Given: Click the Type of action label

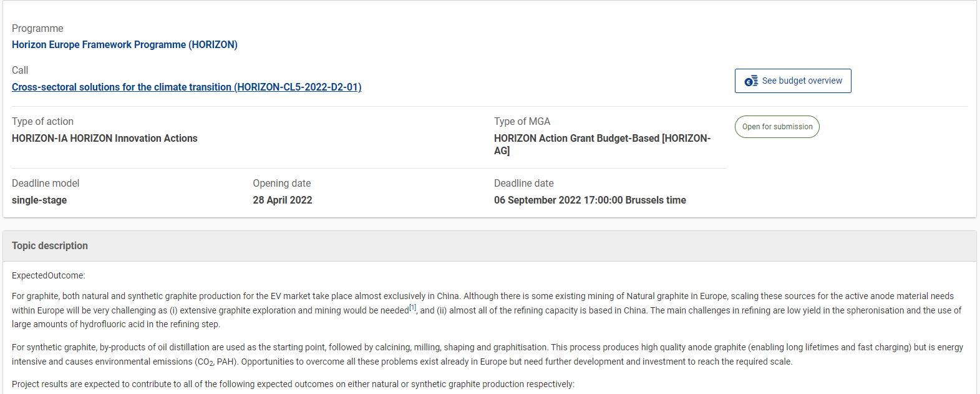Looking at the screenshot, I should [x=42, y=121].
